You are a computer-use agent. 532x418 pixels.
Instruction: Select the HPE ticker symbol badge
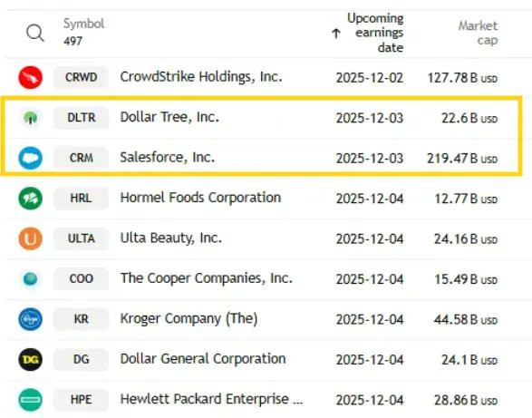click(x=81, y=400)
